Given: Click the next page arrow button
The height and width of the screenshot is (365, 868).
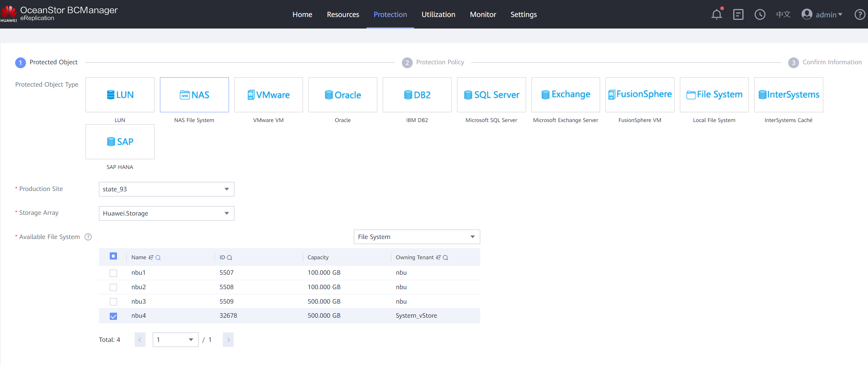Looking at the screenshot, I should (228, 340).
